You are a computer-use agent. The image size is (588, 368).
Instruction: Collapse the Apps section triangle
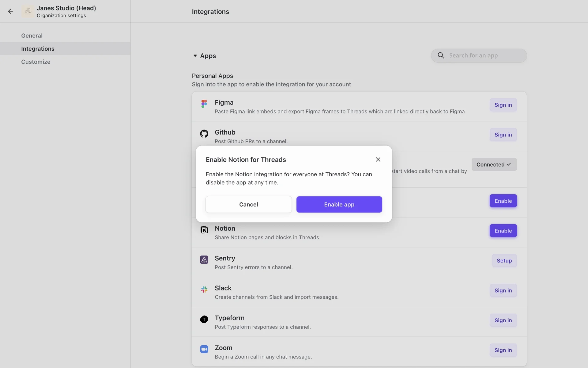[x=195, y=56]
